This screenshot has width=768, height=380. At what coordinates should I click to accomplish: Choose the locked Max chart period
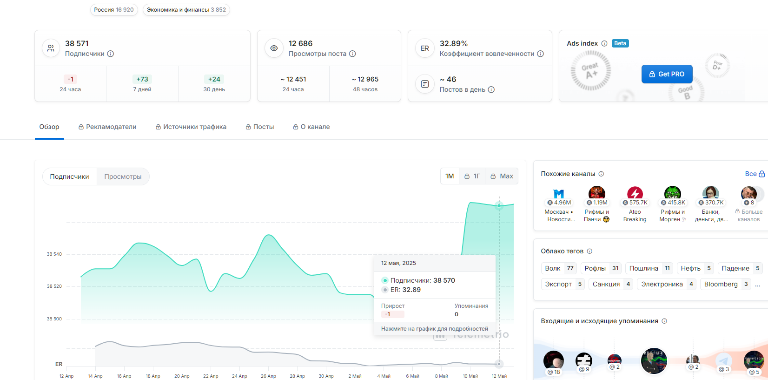(x=502, y=176)
